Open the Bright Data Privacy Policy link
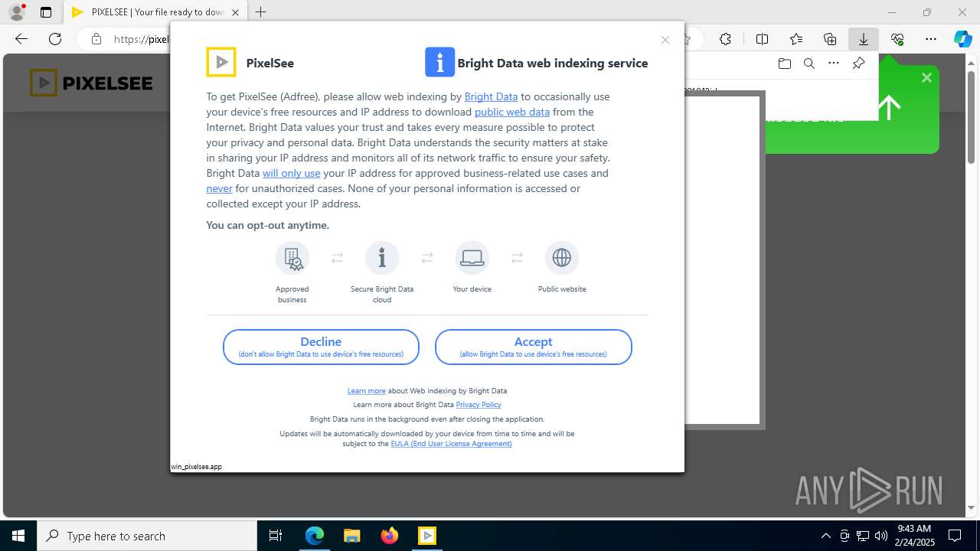Image resolution: width=980 pixels, height=551 pixels. tap(479, 404)
